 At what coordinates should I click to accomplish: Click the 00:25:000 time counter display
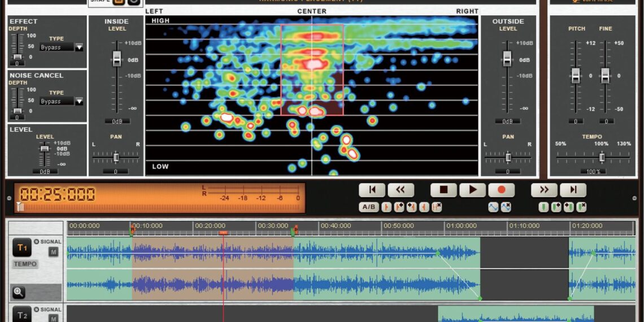point(58,194)
